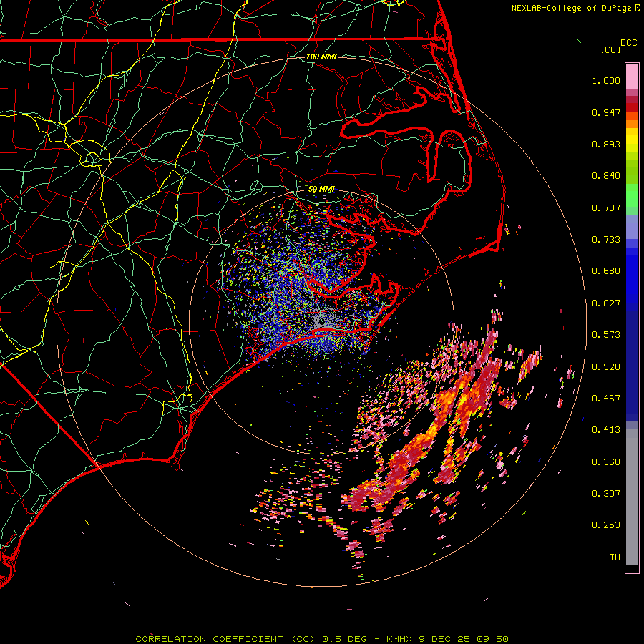
Task: Select the 0.893 scale value
Action: [606, 144]
